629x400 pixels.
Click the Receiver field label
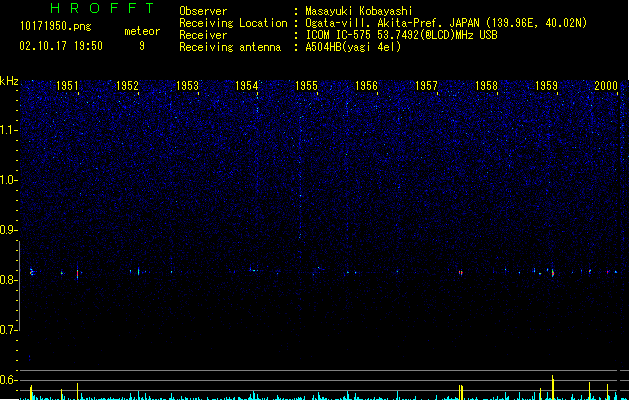click(203, 35)
